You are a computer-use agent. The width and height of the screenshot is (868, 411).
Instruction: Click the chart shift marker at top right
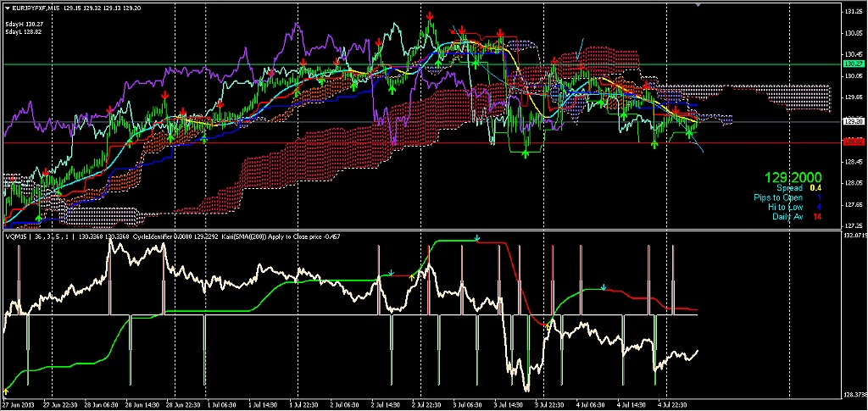point(698,4)
